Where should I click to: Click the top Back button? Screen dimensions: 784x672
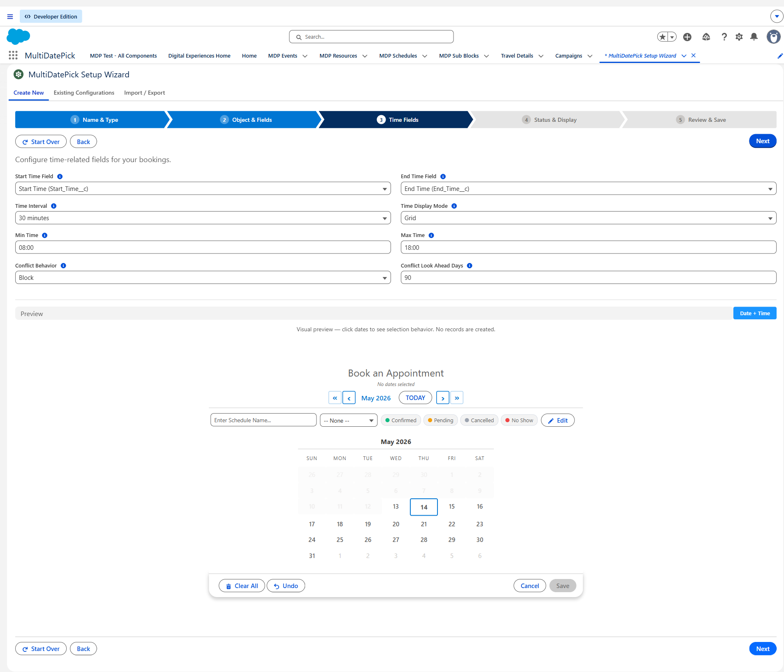tap(83, 142)
